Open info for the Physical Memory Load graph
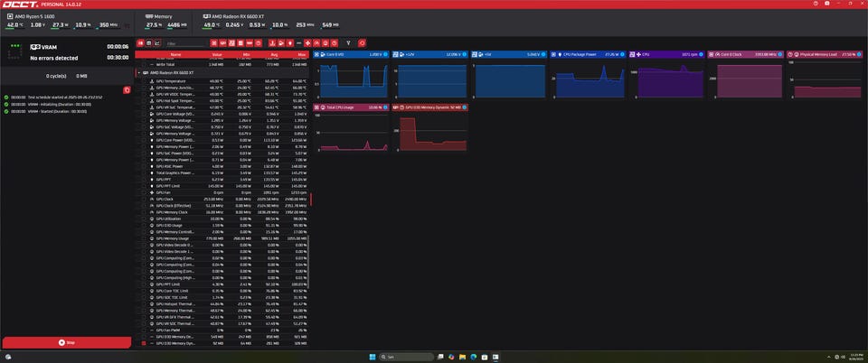The height and width of the screenshot is (363, 868). tap(860, 55)
